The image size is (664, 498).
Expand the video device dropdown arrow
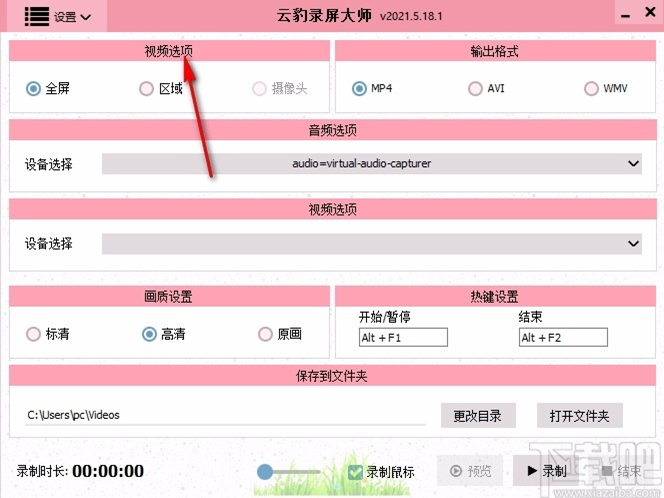coord(633,243)
